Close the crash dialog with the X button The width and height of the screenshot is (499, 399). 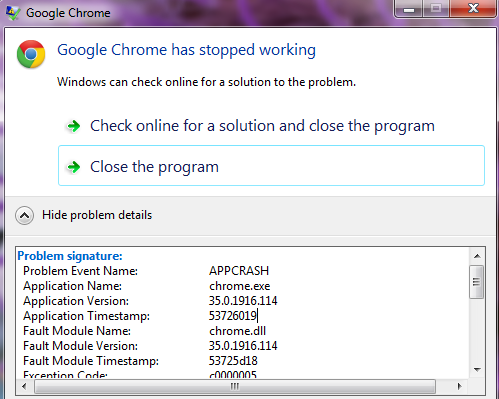473,8
